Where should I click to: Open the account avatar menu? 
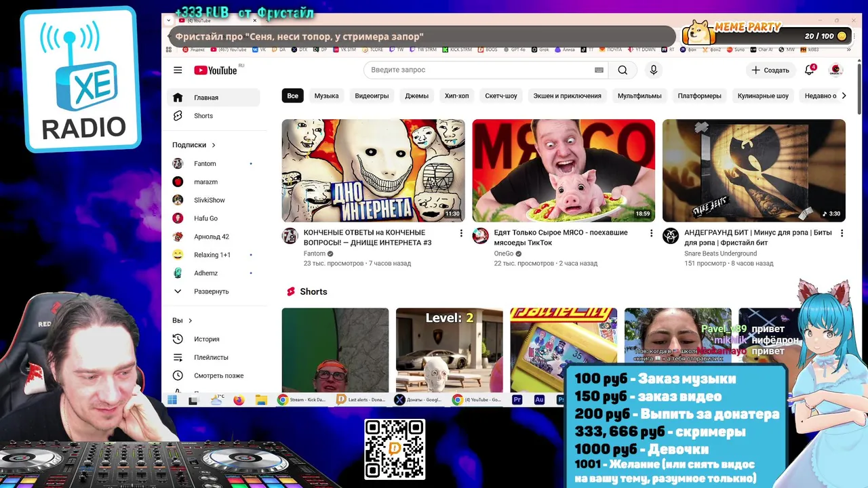[836, 70]
